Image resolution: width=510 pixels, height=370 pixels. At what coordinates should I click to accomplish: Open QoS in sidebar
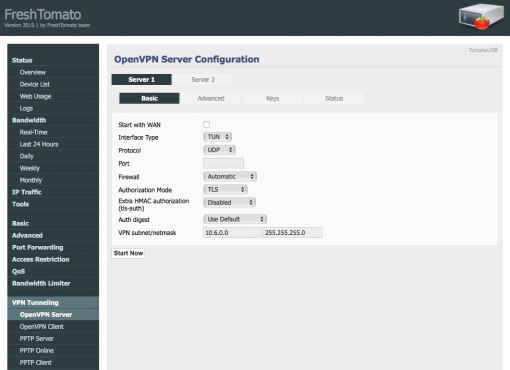53,271
